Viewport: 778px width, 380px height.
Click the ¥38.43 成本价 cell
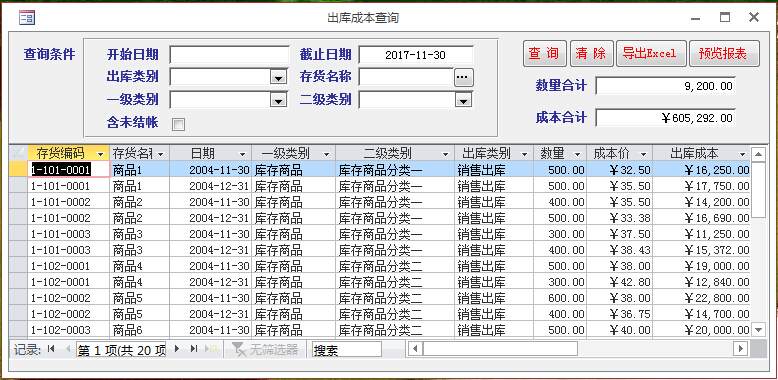click(x=619, y=250)
